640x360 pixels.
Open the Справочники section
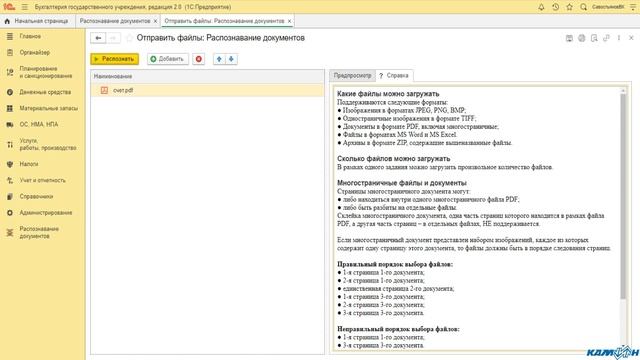36,197
